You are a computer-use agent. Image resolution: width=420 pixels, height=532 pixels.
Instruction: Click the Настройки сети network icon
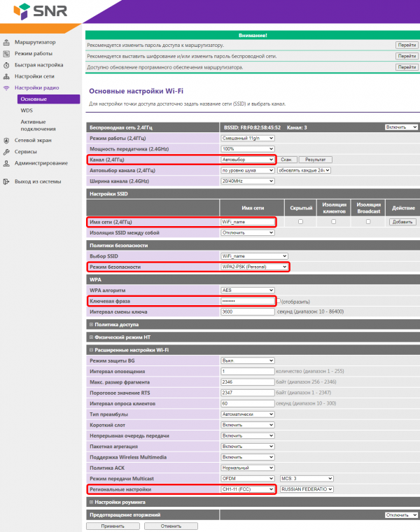click(6, 76)
